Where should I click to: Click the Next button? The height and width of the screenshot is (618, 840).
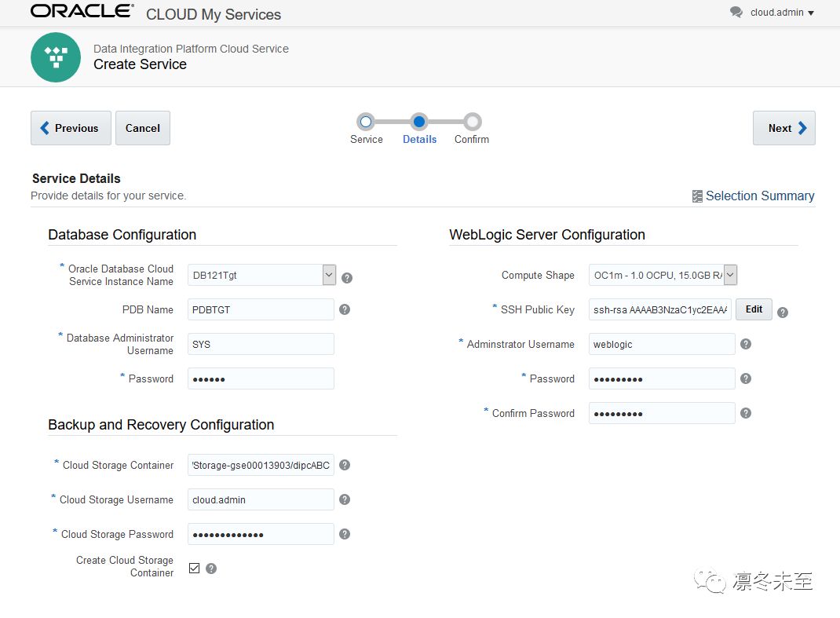pos(783,128)
